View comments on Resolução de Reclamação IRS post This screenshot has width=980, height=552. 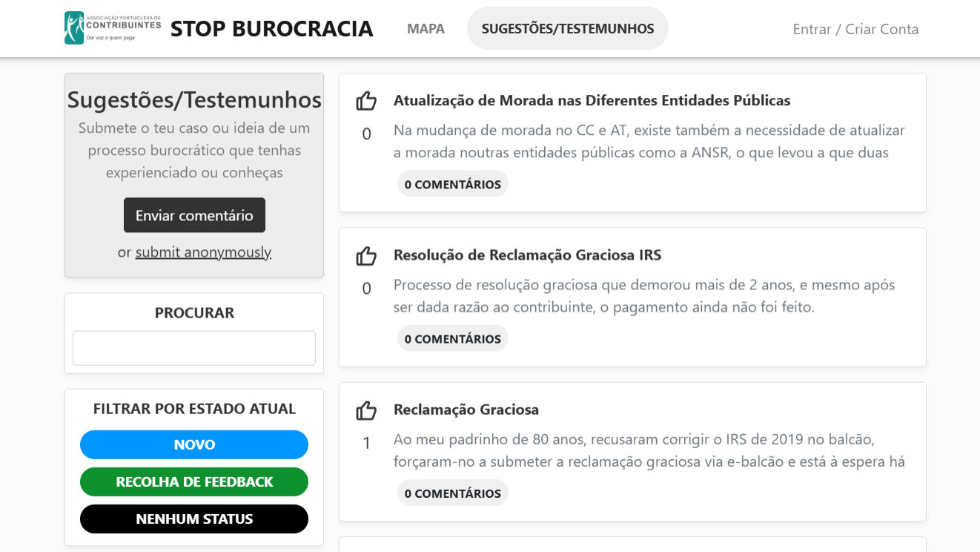pyautogui.click(x=453, y=339)
